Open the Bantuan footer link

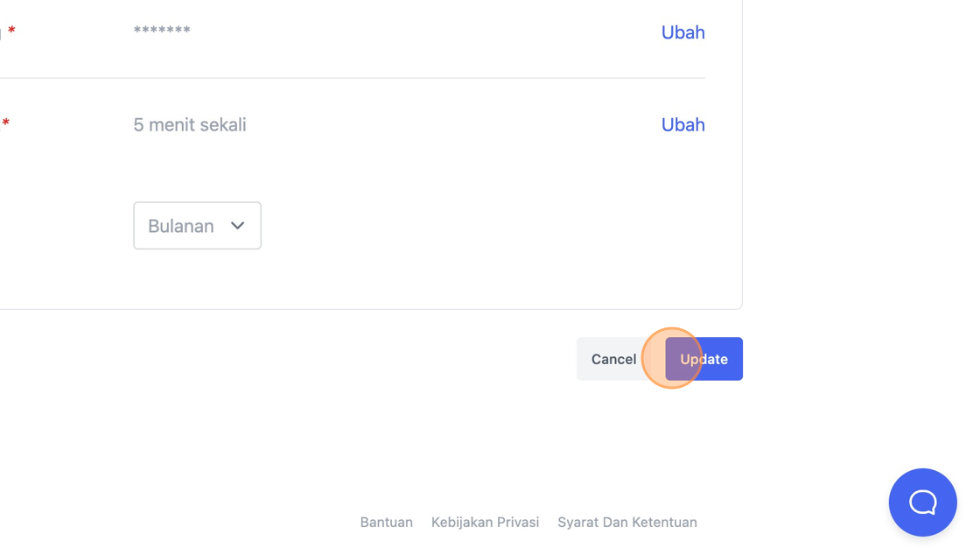coord(386,522)
